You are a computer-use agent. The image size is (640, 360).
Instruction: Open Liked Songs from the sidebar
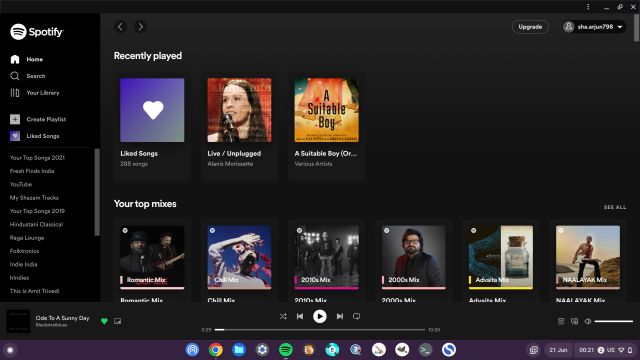[x=35, y=136]
